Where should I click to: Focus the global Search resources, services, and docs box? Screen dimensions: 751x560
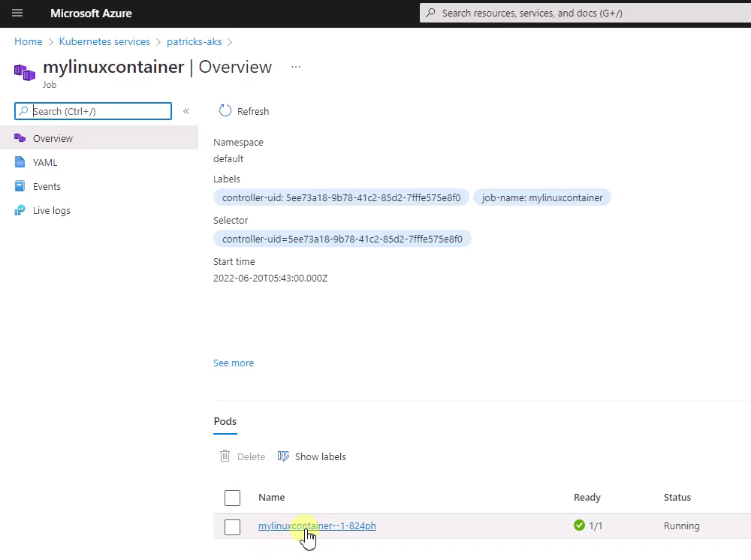pyautogui.click(x=585, y=13)
